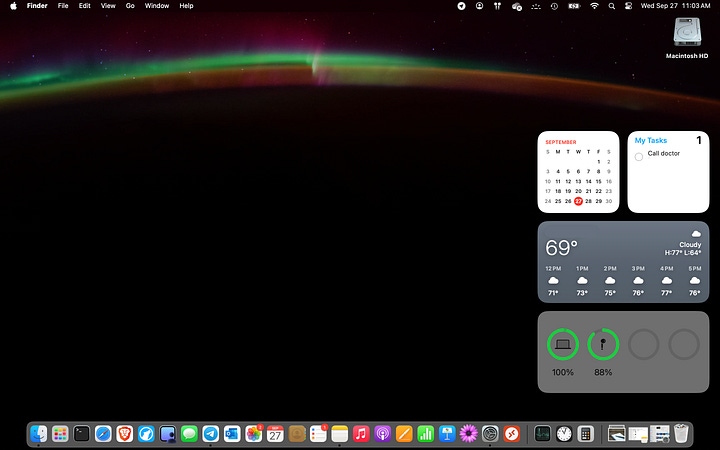Click battery status icon in menu bar

pyautogui.click(x=574, y=6)
